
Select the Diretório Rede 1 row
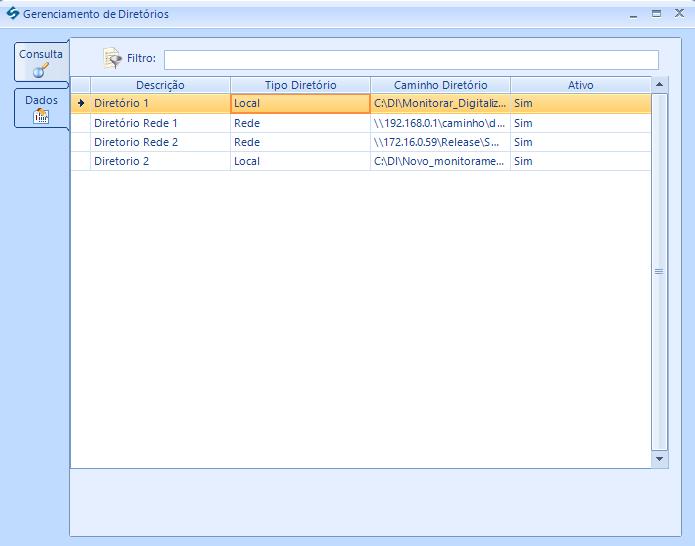(x=160, y=123)
